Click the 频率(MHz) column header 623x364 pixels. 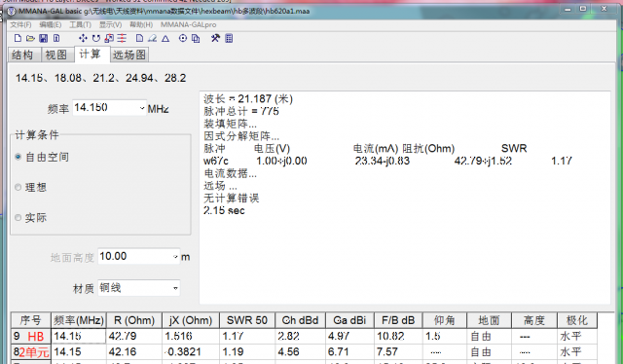(79, 320)
